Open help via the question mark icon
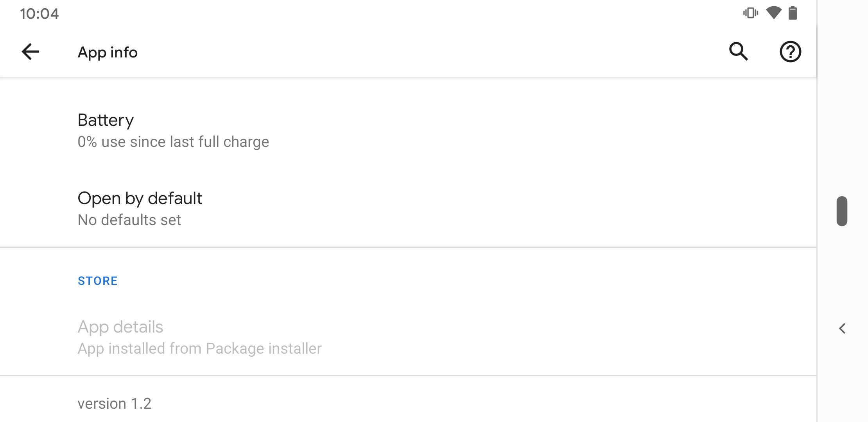Viewport: 868px width, 422px height. 790,52
